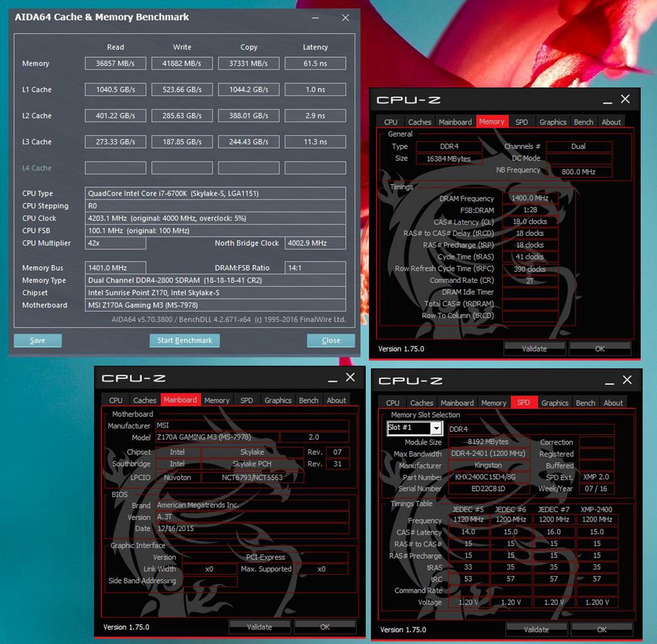Open Graphics tab in Memory CPU-Z window
Screen dimensions: 657x644
point(552,122)
